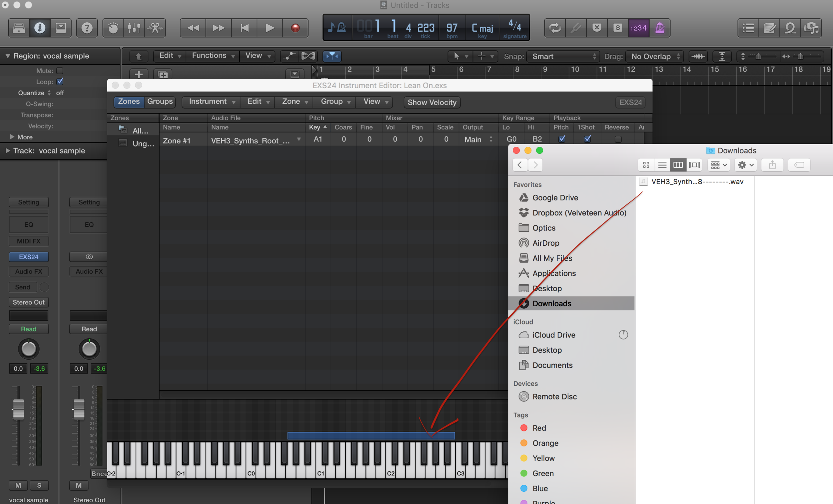Expand the More region parameters

[x=12, y=137]
